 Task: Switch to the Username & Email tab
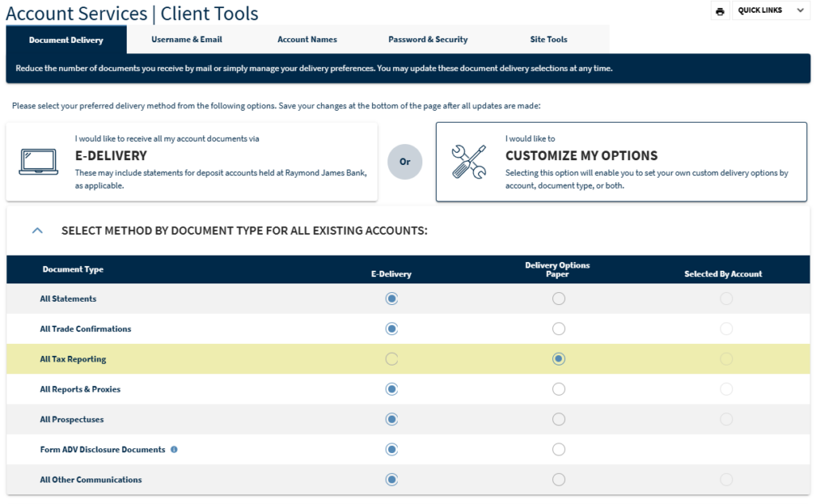pos(186,40)
